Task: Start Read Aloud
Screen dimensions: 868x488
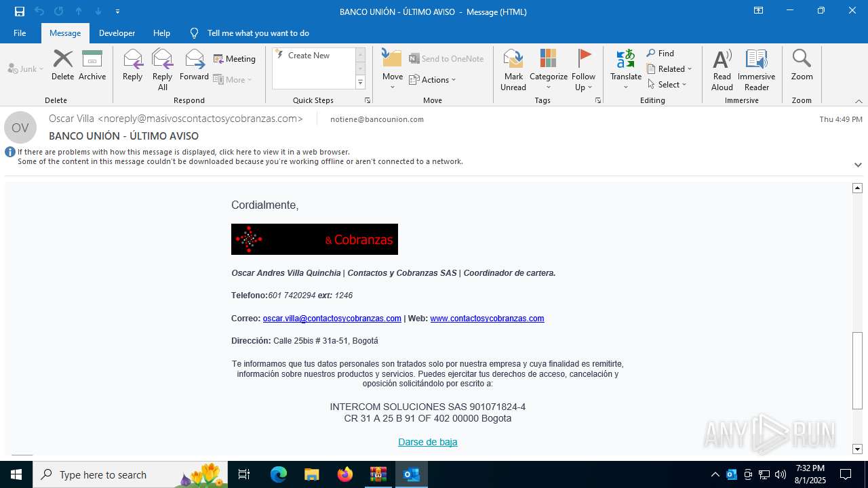Action: point(722,70)
